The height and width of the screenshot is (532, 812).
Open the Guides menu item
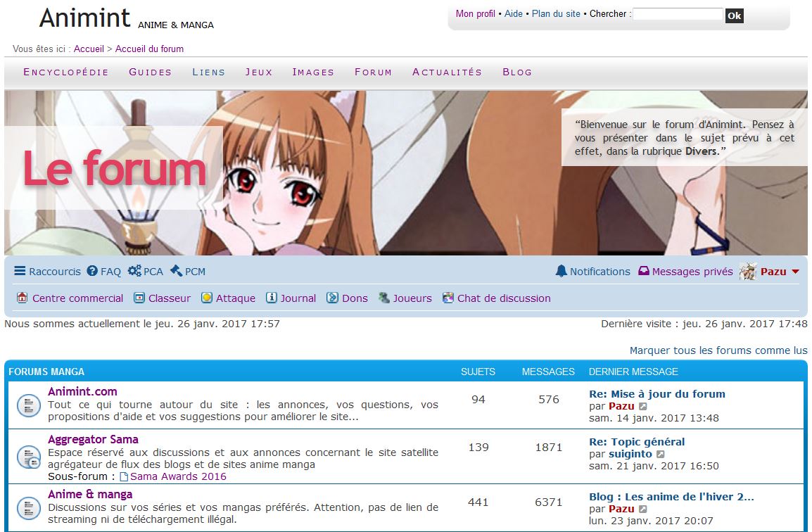(x=150, y=72)
